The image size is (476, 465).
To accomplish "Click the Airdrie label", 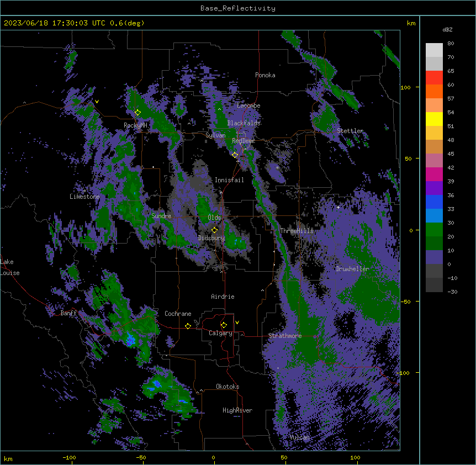I will pos(223,297).
